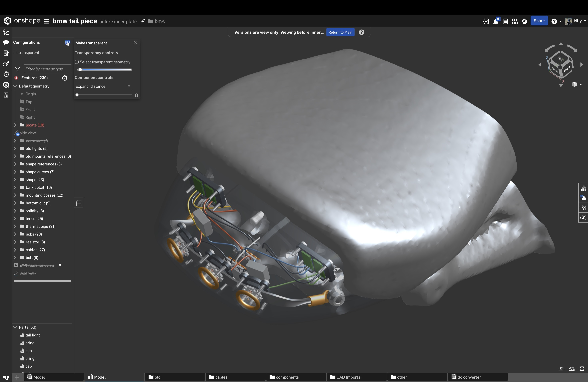The image size is (588, 382).
Task: Click the notifications bell icon
Action: pos(496,21)
